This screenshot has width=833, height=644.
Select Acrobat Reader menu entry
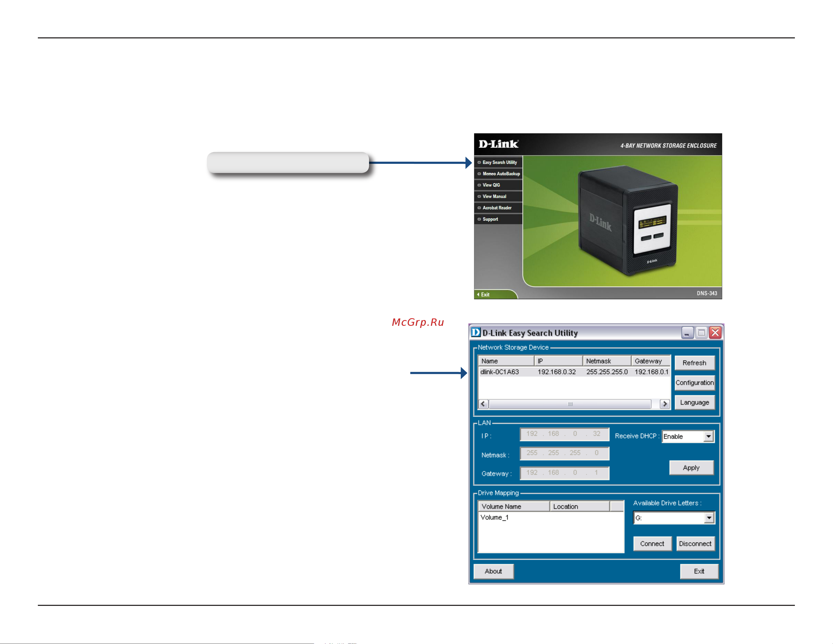point(498,208)
